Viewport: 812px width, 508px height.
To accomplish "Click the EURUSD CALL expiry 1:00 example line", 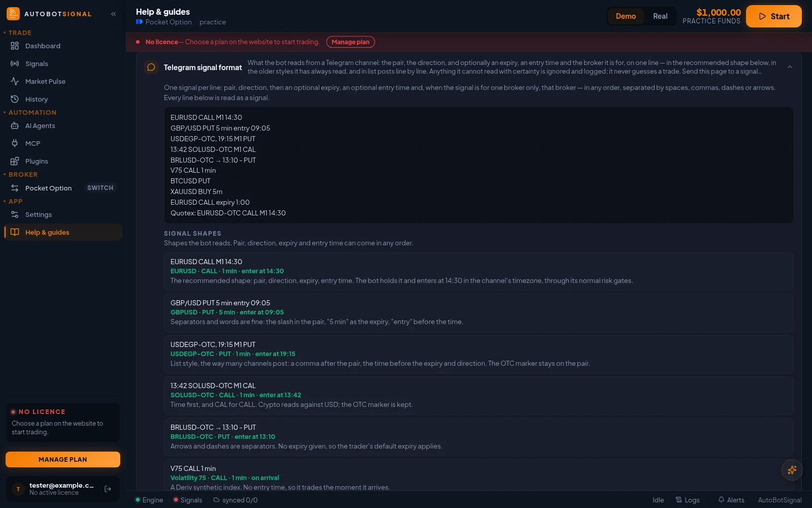I will 210,202.
